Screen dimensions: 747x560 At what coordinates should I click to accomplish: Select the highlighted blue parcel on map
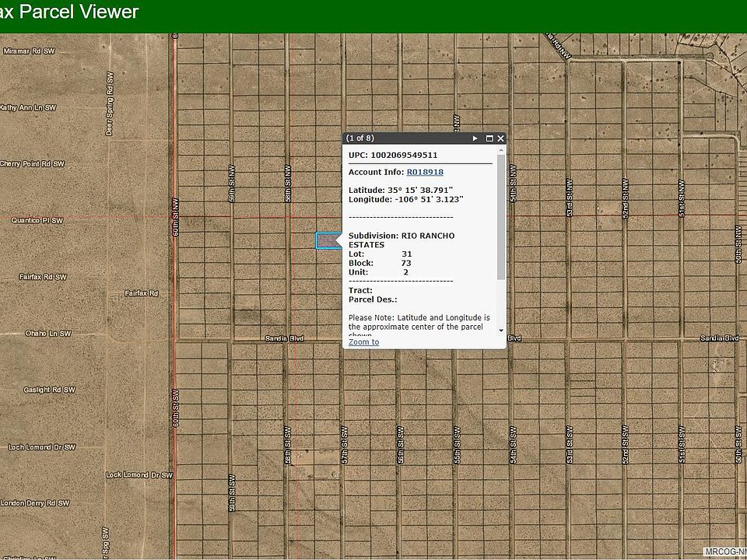(x=327, y=241)
